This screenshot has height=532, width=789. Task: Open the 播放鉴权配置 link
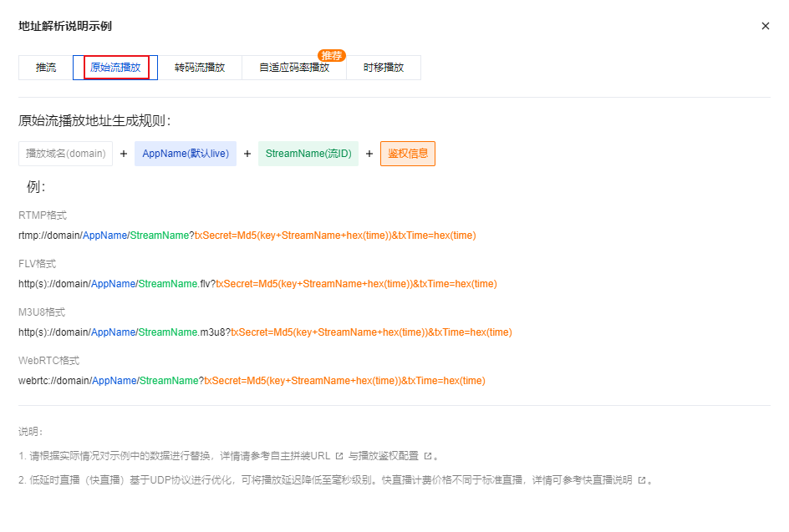[x=389, y=456]
